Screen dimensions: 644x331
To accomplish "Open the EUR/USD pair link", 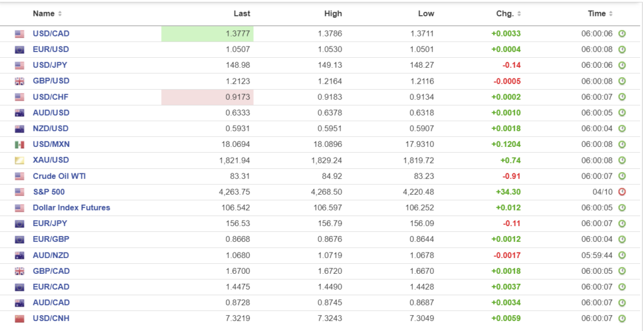I will click(51, 50).
